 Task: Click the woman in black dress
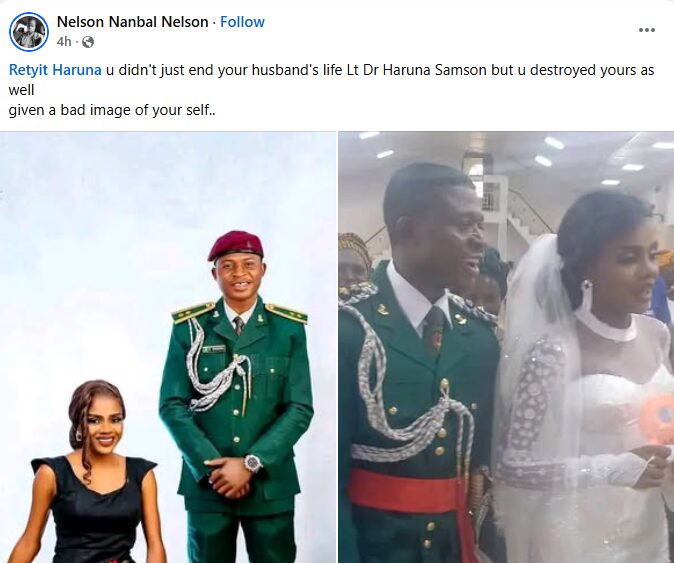92,473
